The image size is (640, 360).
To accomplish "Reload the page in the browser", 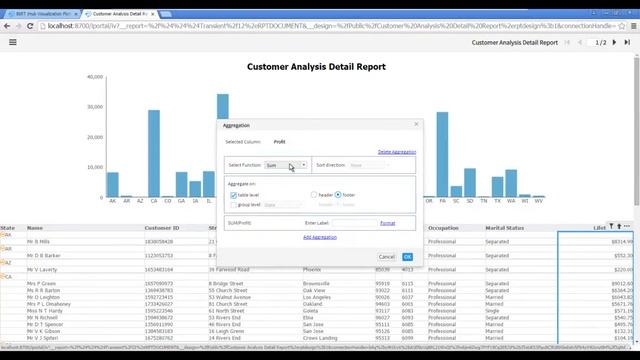I will (30, 26).
